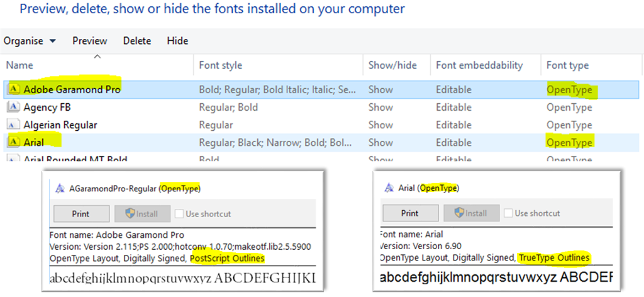
Task: Click Install in the Arial preview window
Action: [x=472, y=213]
